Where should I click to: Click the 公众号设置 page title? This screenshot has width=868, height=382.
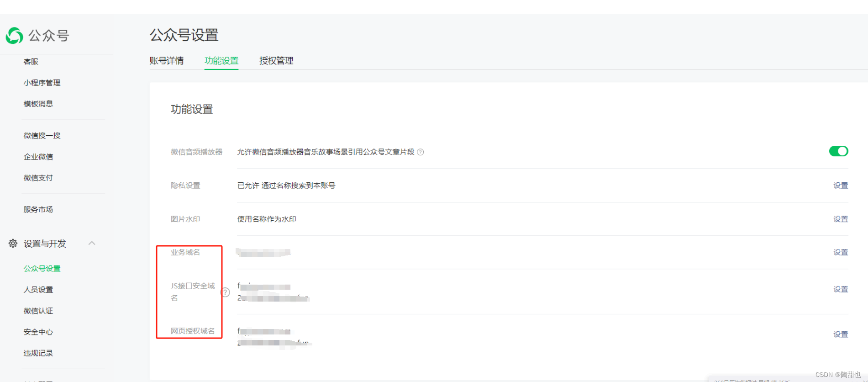pyautogui.click(x=184, y=35)
